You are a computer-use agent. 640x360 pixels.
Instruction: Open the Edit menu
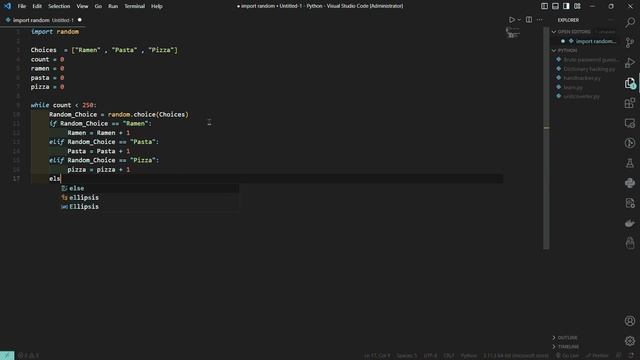[37, 6]
